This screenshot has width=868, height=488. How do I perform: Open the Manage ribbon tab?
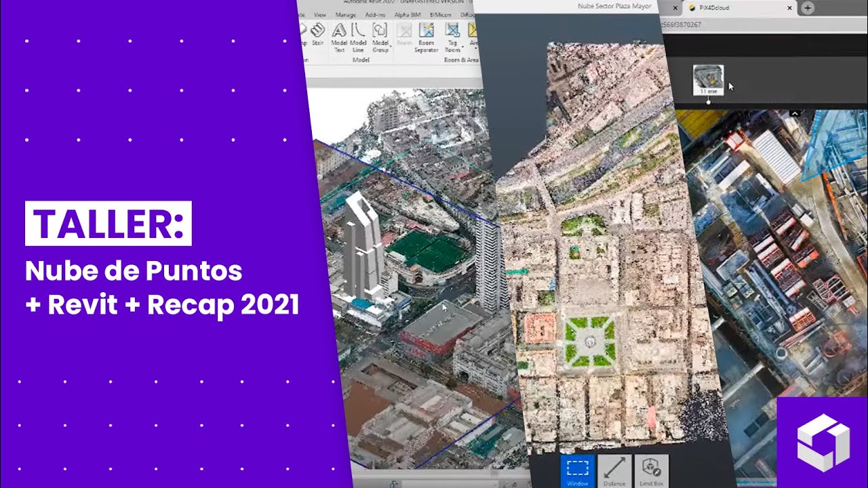pos(345,14)
